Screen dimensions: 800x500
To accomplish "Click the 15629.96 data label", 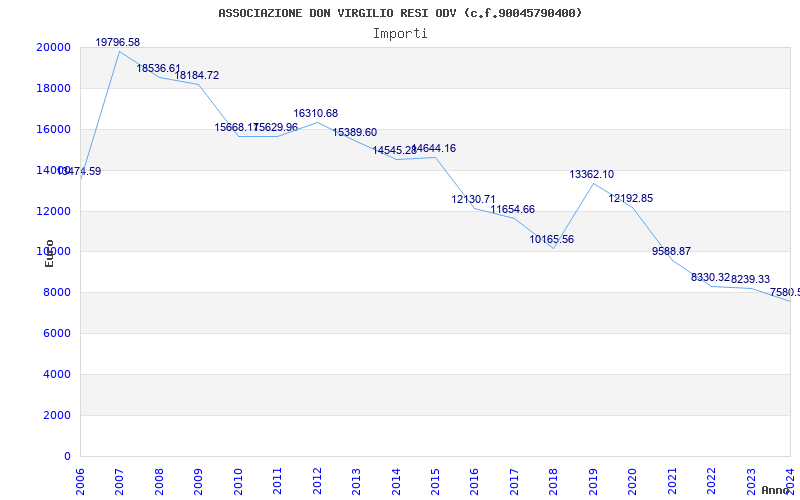I will pos(276,127).
